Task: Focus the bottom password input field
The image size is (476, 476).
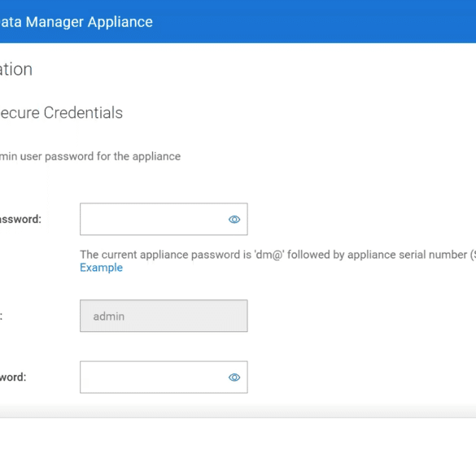Action: coord(164,377)
